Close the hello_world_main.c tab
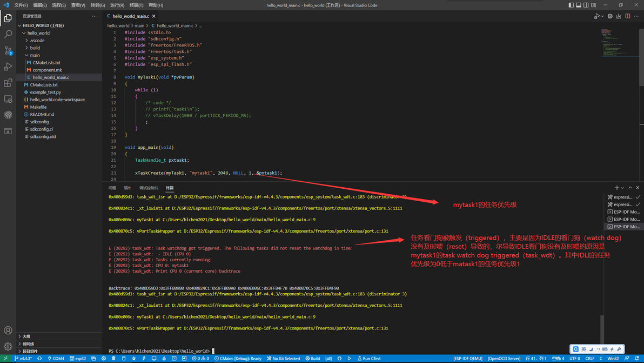 click(153, 16)
